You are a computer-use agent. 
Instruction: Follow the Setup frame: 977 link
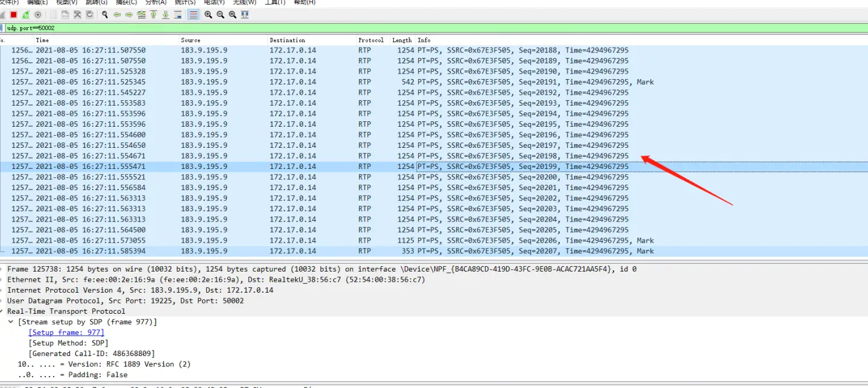click(66, 332)
